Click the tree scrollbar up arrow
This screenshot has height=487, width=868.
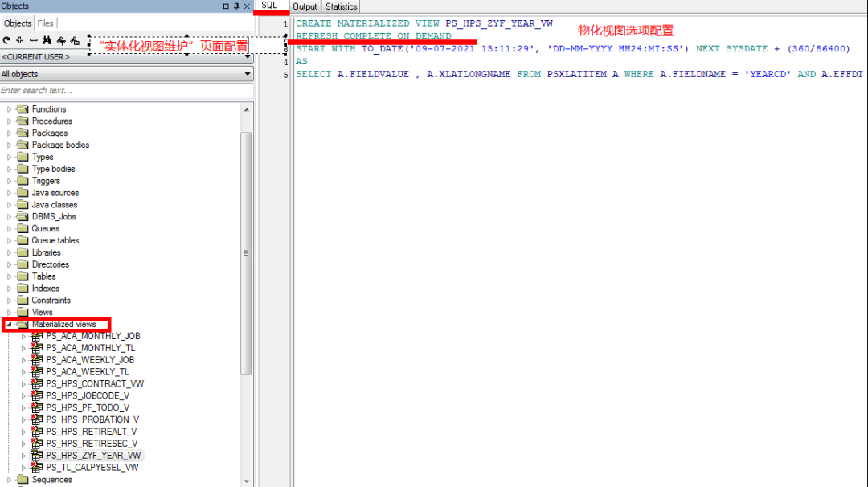point(247,109)
